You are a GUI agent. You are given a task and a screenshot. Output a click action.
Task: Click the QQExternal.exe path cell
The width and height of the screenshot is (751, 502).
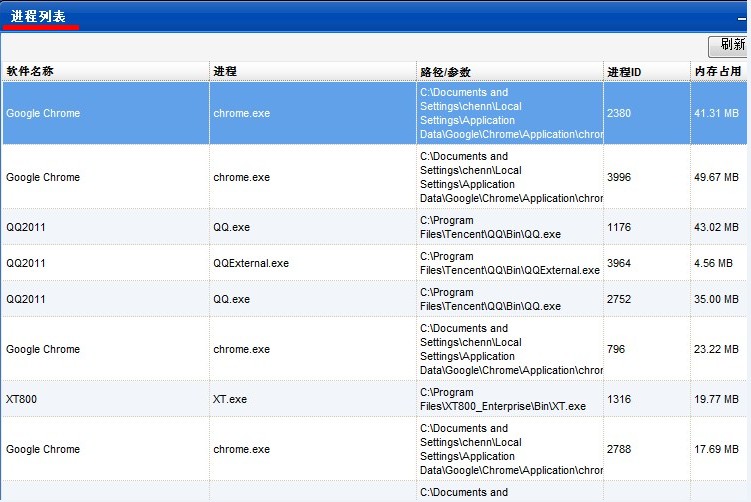tap(510, 263)
